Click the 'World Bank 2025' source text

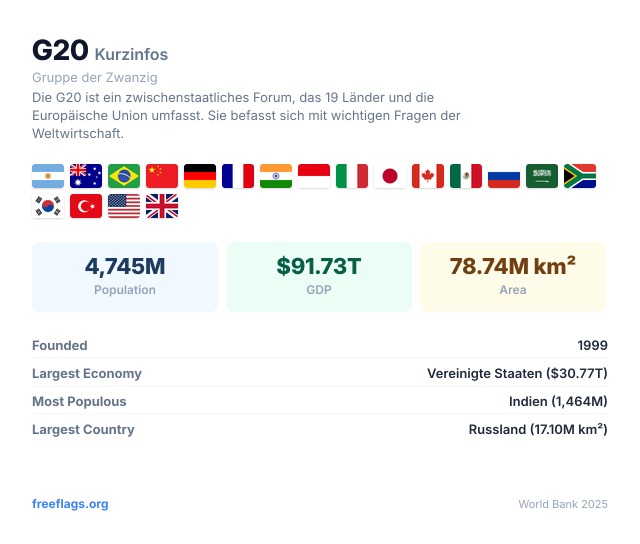(x=563, y=504)
